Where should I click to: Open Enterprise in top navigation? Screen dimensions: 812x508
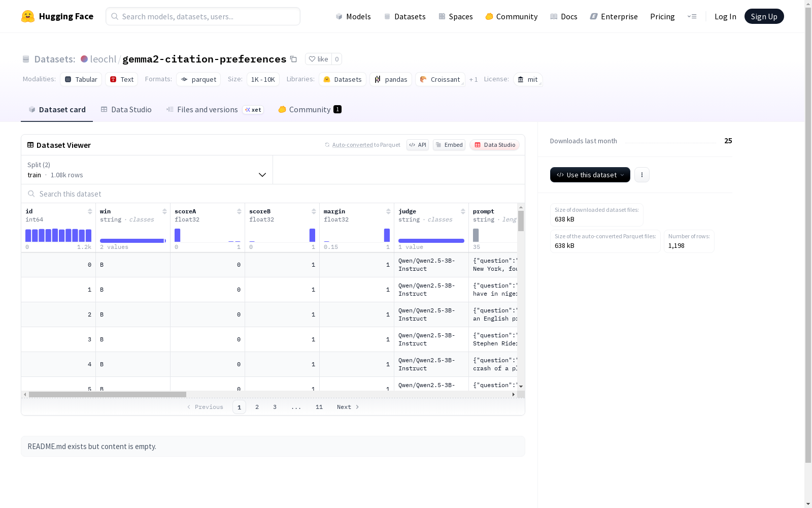pos(614,16)
